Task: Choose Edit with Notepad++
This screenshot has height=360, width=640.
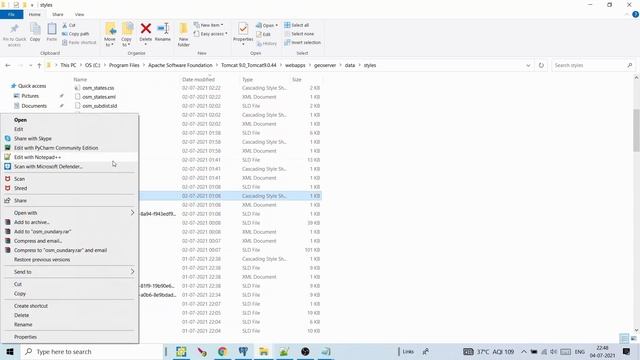Action: tap(38, 157)
